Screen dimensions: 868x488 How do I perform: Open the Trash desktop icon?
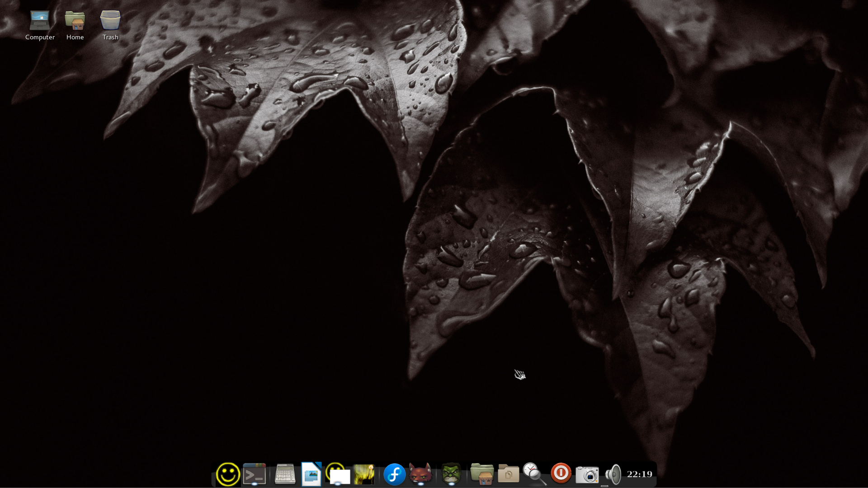[110, 21]
